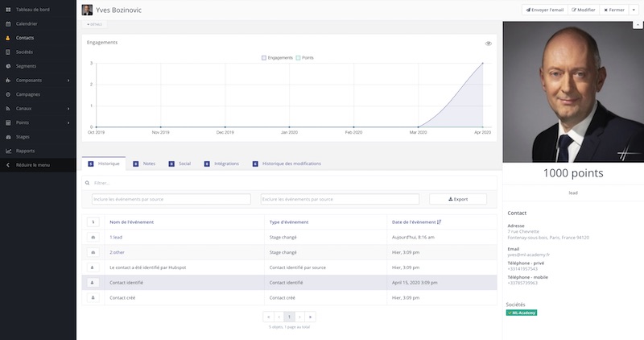The height and width of the screenshot is (340, 644).
Task: Click small avatar beside Yves Bozinovic title
Action: tap(87, 10)
